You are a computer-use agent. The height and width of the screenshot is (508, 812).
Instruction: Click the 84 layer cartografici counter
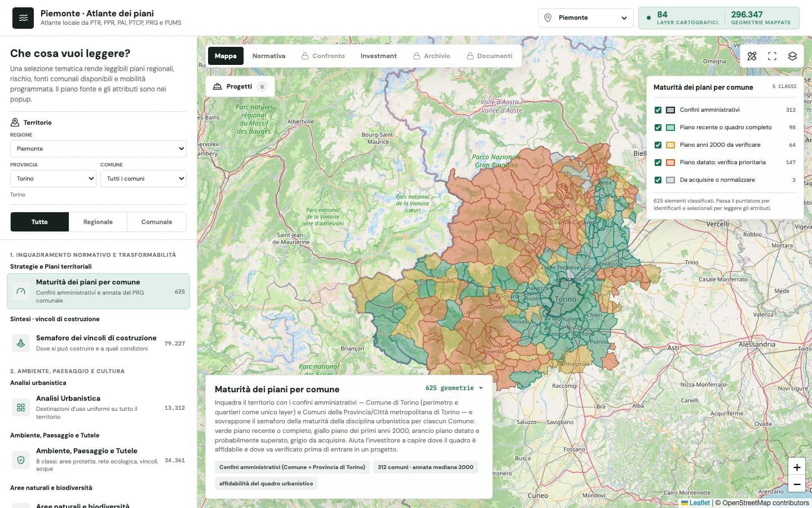[687, 18]
